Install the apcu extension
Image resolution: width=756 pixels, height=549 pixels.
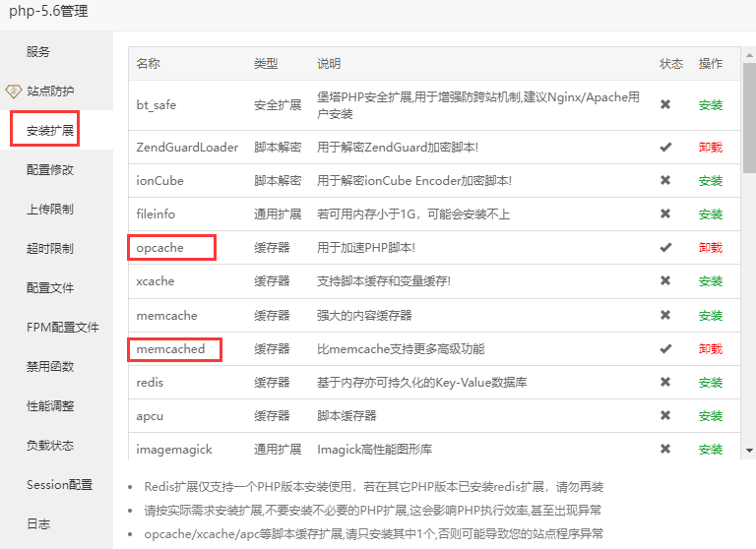[x=711, y=416]
